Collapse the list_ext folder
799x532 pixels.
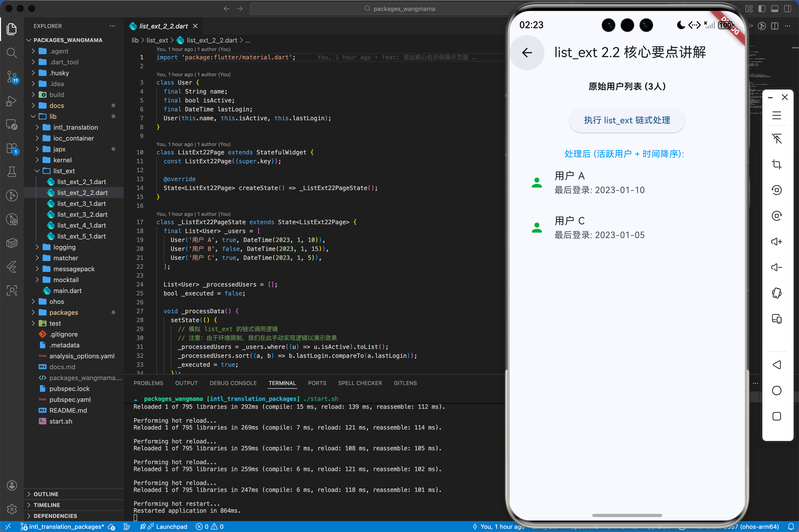pyautogui.click(x=64, y=171)
